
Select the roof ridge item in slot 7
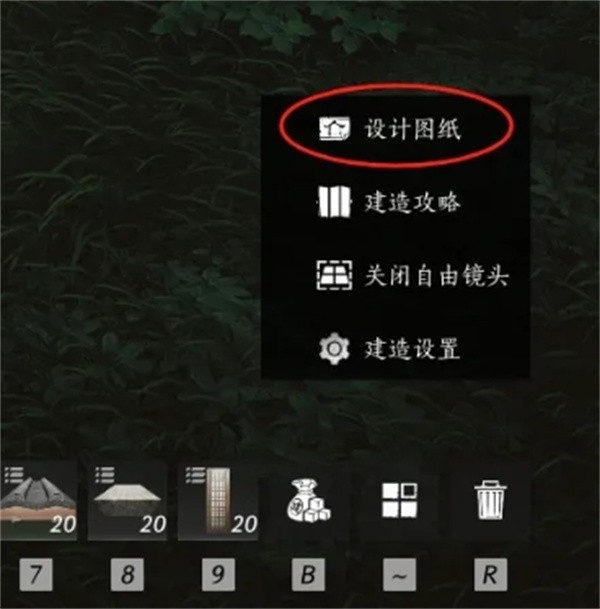[x=38, y=501]
